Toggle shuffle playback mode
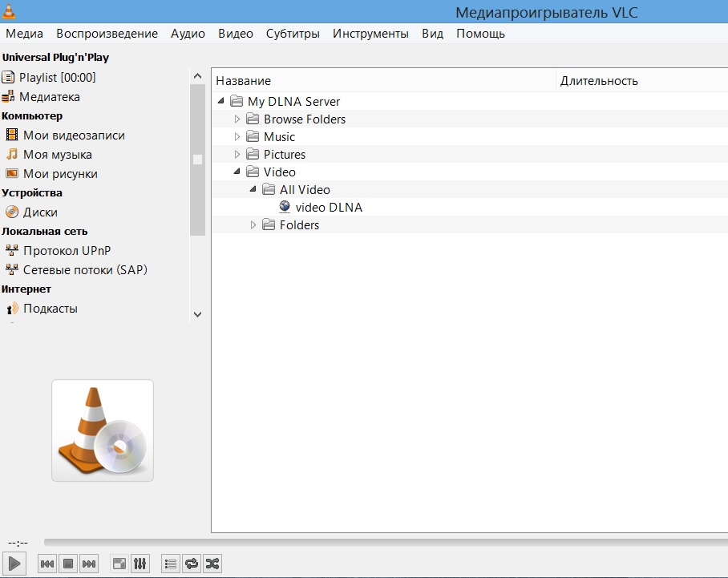The height and width of the screenshot is (578, 728). [x=212, y=563]
